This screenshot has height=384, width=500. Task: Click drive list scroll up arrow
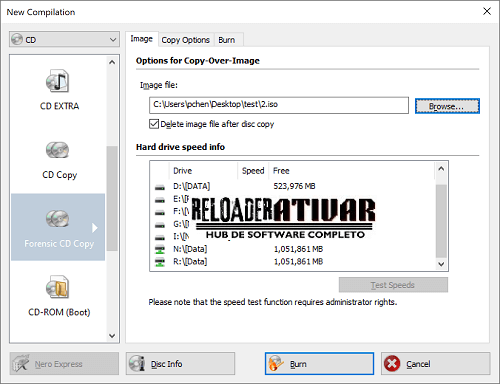point(441,169)
